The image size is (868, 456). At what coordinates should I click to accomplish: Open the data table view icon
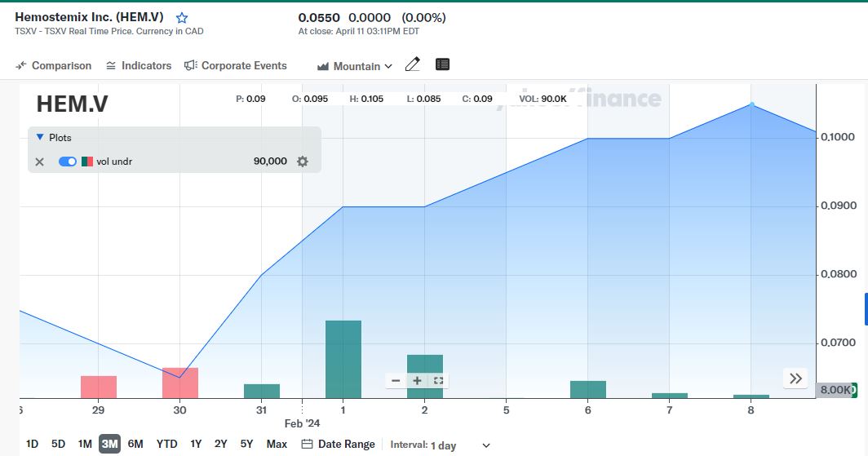point(442,64)
